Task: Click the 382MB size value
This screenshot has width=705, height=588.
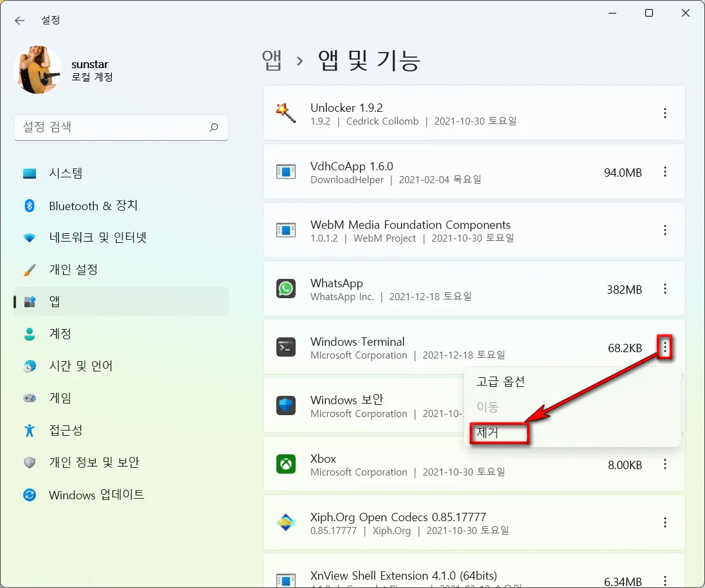Action: coord(624,290)
